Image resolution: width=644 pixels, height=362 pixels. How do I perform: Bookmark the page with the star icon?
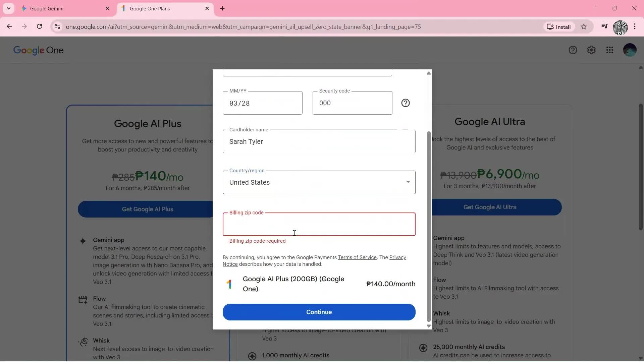click(584, 26)
